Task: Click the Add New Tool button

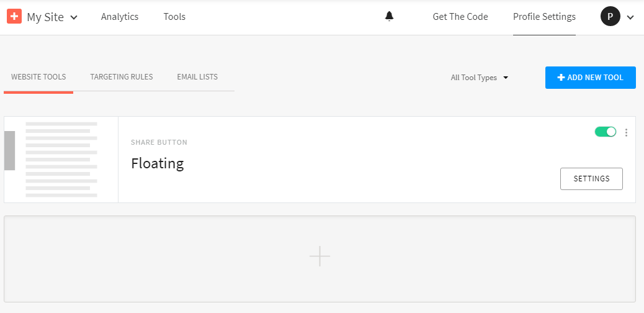Action: click(590, 78)
